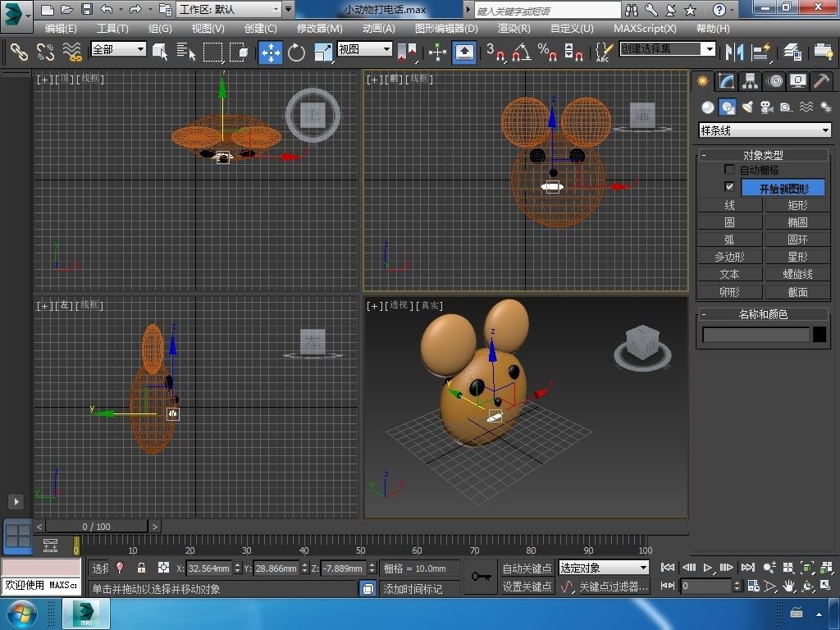The image size is (840, 630).
Task: Activate the Select and Rotate tool
Action: pos(296,52)
